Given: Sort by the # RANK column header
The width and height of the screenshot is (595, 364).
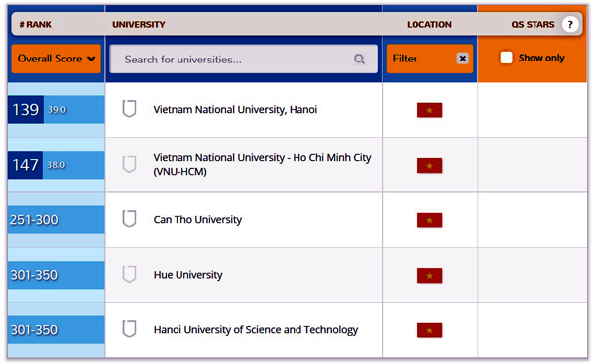Looking at the screenshot, I should [35, 24].
